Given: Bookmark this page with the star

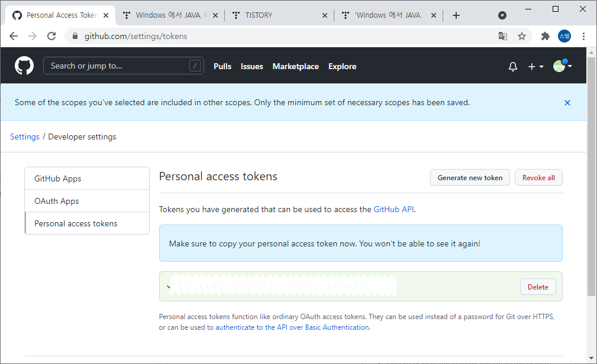Looking at the screenshot, I should [522, 36].
